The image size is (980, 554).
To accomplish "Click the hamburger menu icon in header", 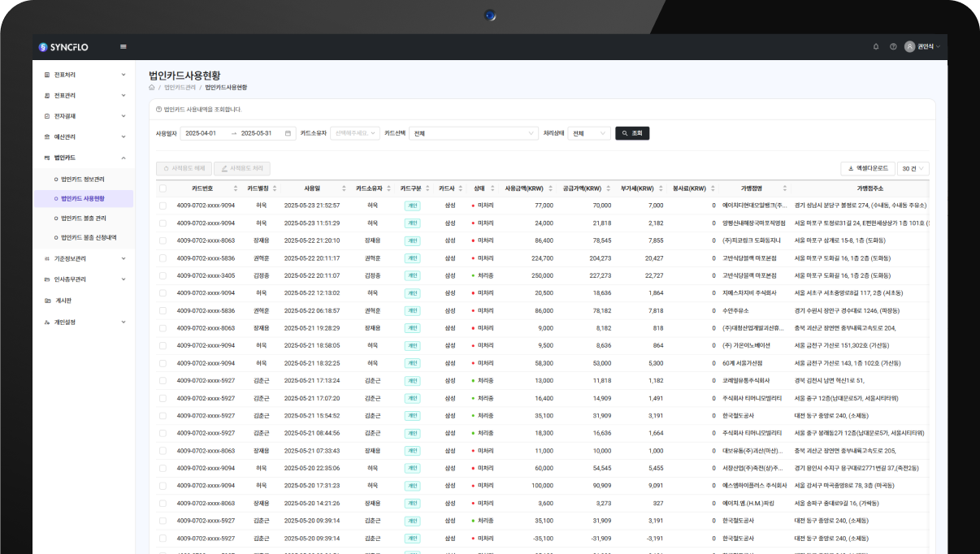I will (124, 46).
